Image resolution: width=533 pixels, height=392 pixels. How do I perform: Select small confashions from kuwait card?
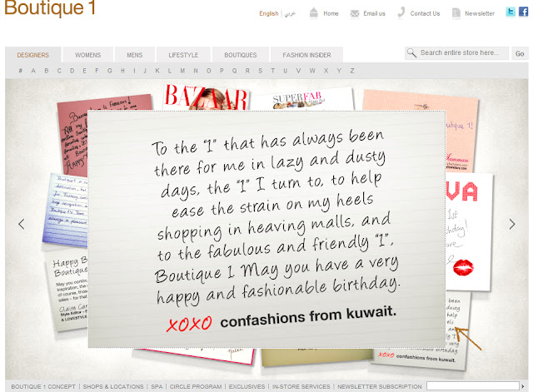click(420, 359)
